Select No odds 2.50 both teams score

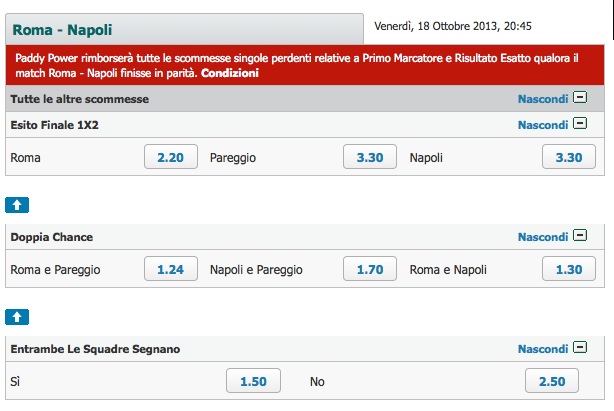(x=552, y=381)
